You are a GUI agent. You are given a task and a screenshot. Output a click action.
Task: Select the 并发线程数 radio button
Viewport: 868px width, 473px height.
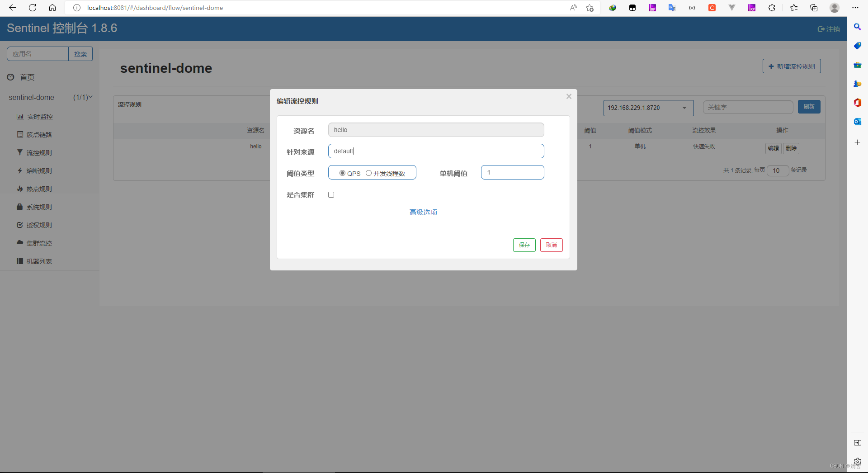point(368,173)
